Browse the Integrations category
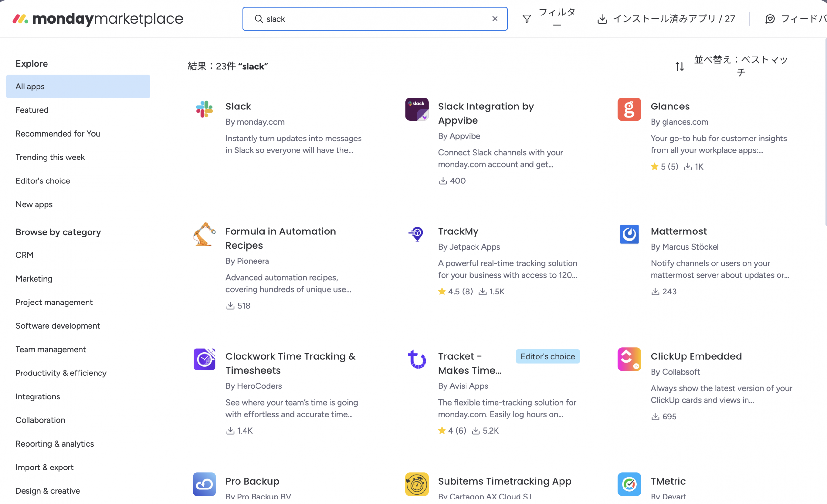827x504 pixels. [x=38, y=396]
